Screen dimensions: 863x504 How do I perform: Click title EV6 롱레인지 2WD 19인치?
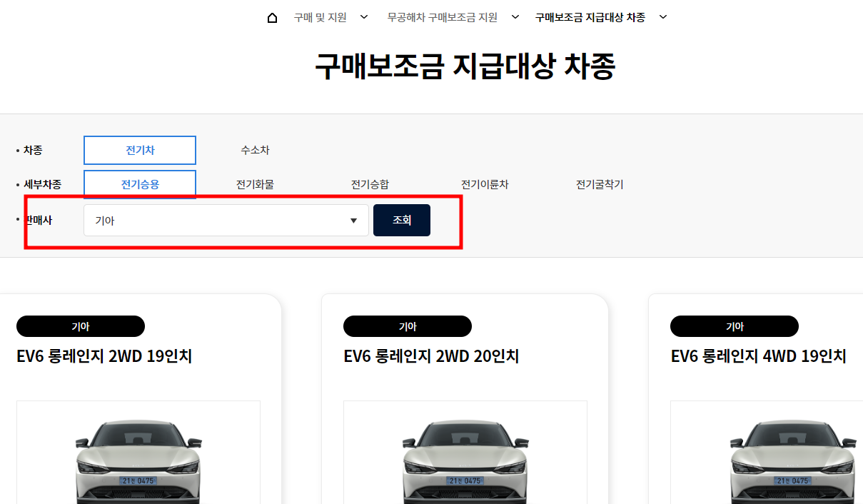(104, 356)
